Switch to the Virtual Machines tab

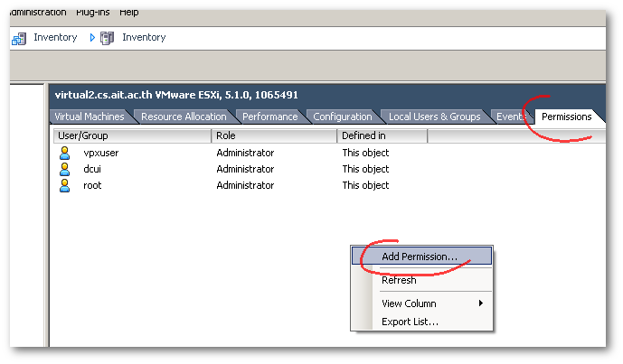(x=90, y=117)
